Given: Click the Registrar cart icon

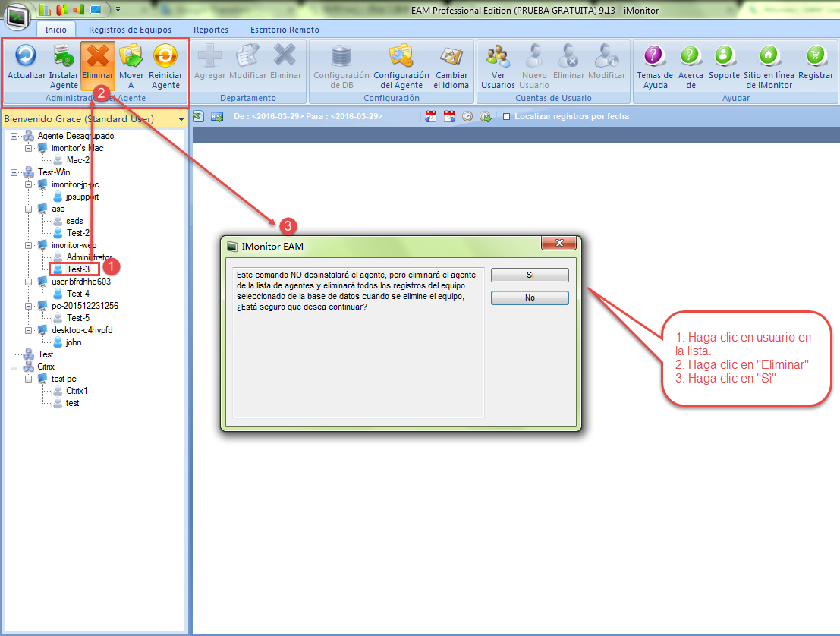Looking at the screenshot, I should 816,55.
